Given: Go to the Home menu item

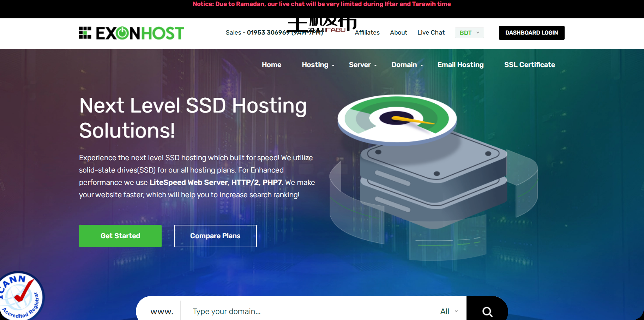Looking at the screenshot, I should 271,65.
